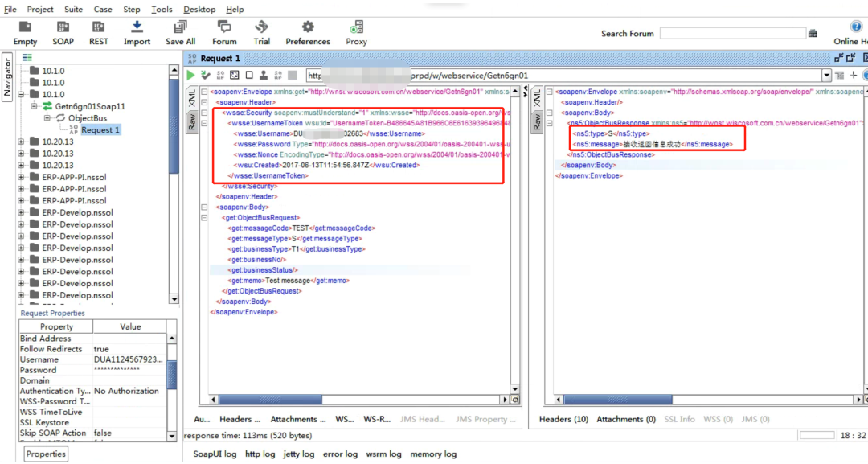
Task: Collapse the soapenv:Header node in request XML
Action: (204, 102)
